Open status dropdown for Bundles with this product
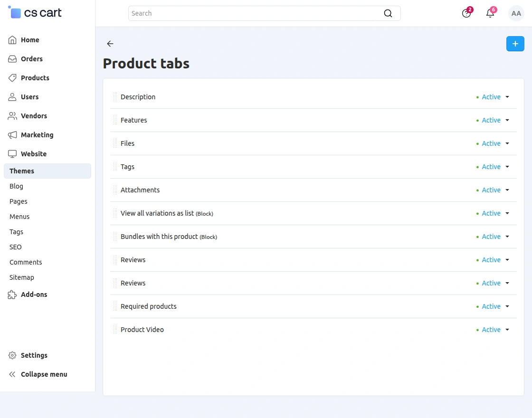This screenshot has width=532, height=418. 493,237
